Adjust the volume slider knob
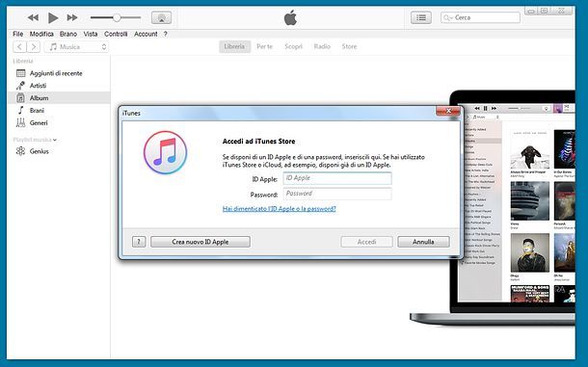This screenshot has width=588, height=367. [x=117, y=17]
